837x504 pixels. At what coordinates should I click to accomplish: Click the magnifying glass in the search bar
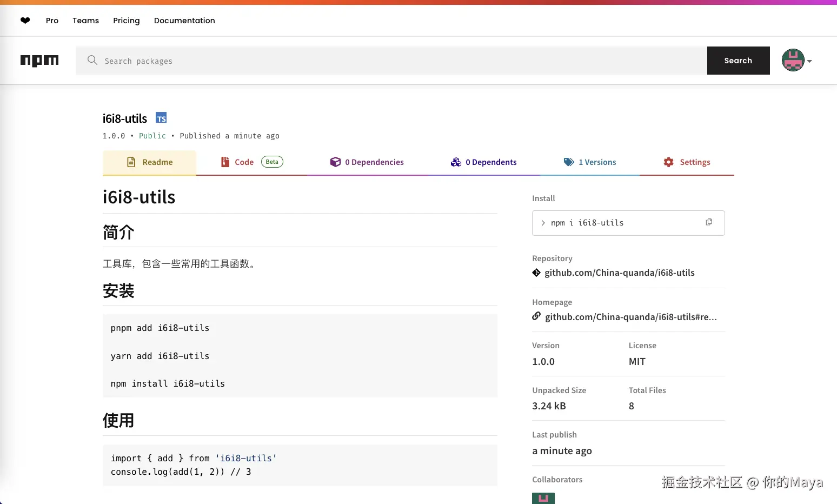[92, 61]
